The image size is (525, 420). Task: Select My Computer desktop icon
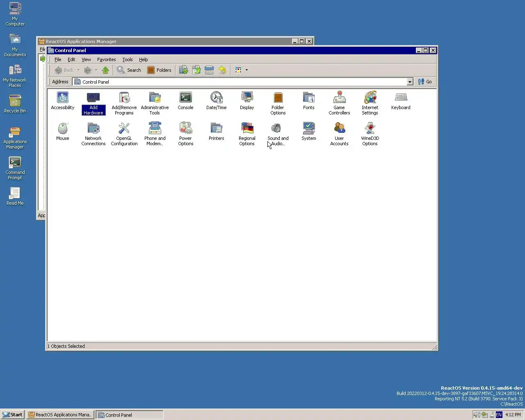point(15,14)
